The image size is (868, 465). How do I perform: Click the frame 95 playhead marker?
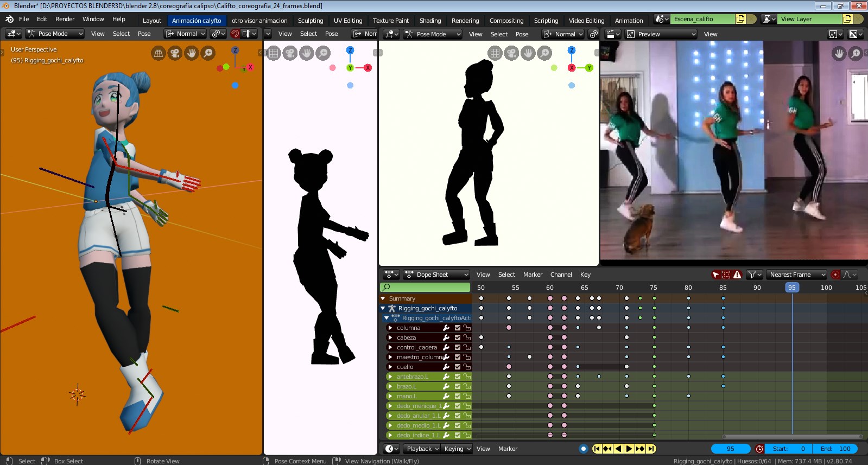[792, 288]
